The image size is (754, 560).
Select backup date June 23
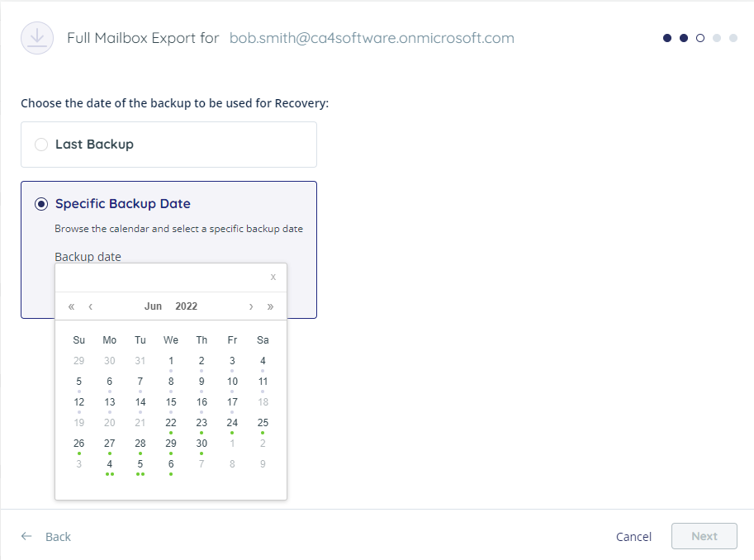[202, 423]
